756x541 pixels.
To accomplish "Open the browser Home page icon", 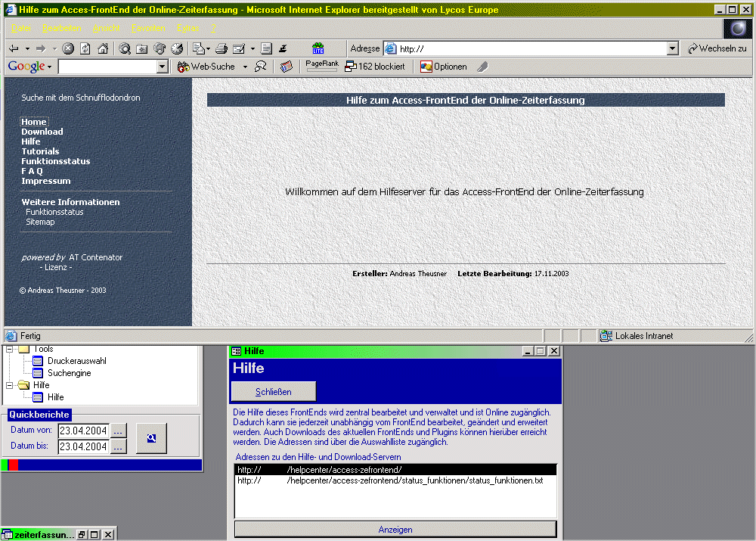I will pos(103,48).
